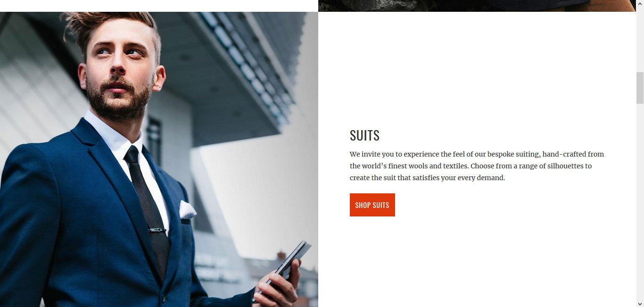Click the smartphone in the man's hand
The width and height of the screenshot is (644, 307).
(283, 268)
